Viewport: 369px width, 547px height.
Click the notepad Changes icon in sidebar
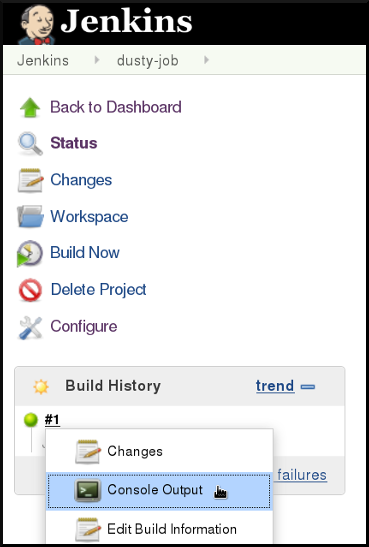[30, 180]
